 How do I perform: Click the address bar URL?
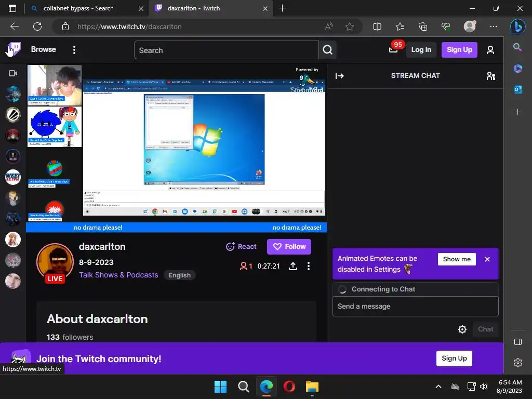point(129,27)
